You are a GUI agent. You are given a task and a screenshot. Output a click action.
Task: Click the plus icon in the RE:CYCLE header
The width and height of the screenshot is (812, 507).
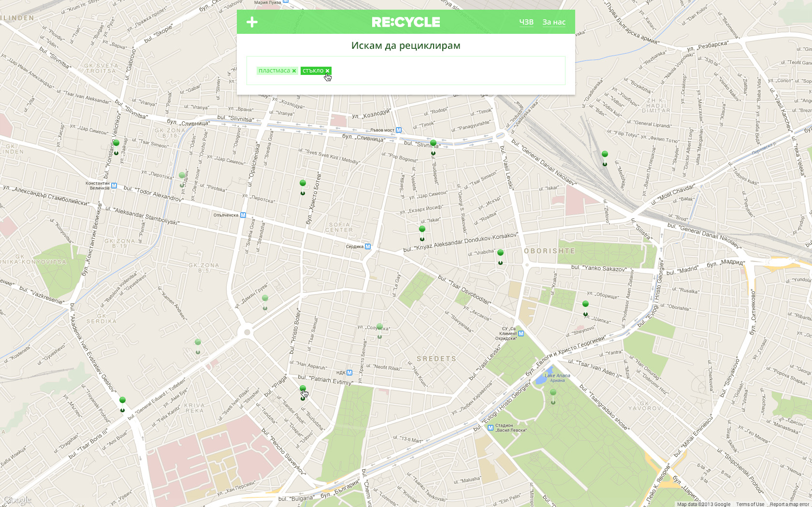click(252, 22)
